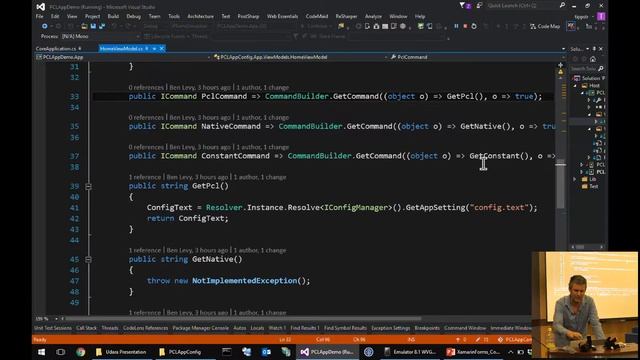
Task: Close the Solution Explorer panel
Action: click(600, 49)
